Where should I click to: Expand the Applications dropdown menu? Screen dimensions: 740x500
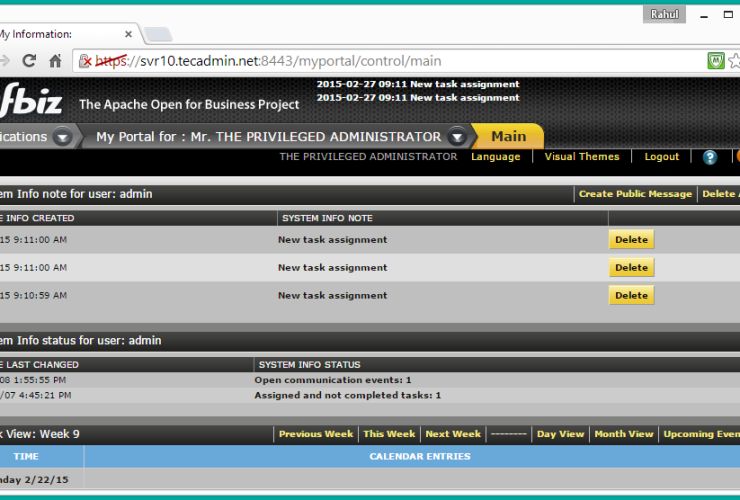pyautogui.click(x=62, y=137)
